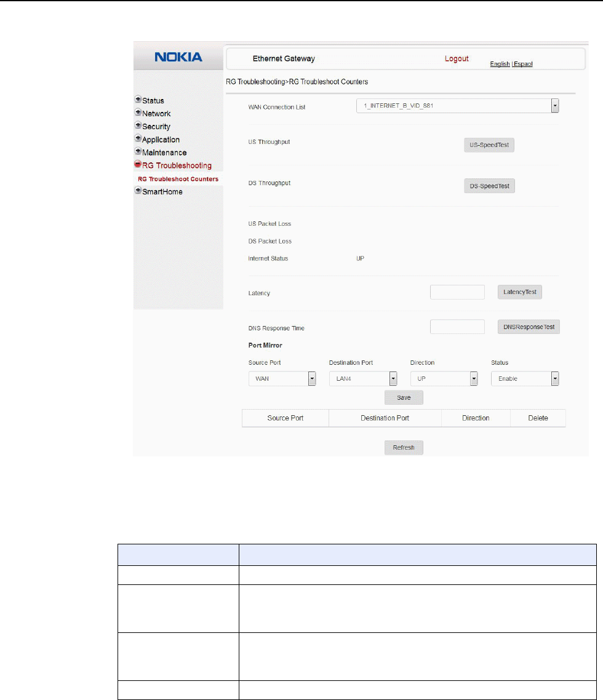Open the Source Port WAN dropdown

282,378
